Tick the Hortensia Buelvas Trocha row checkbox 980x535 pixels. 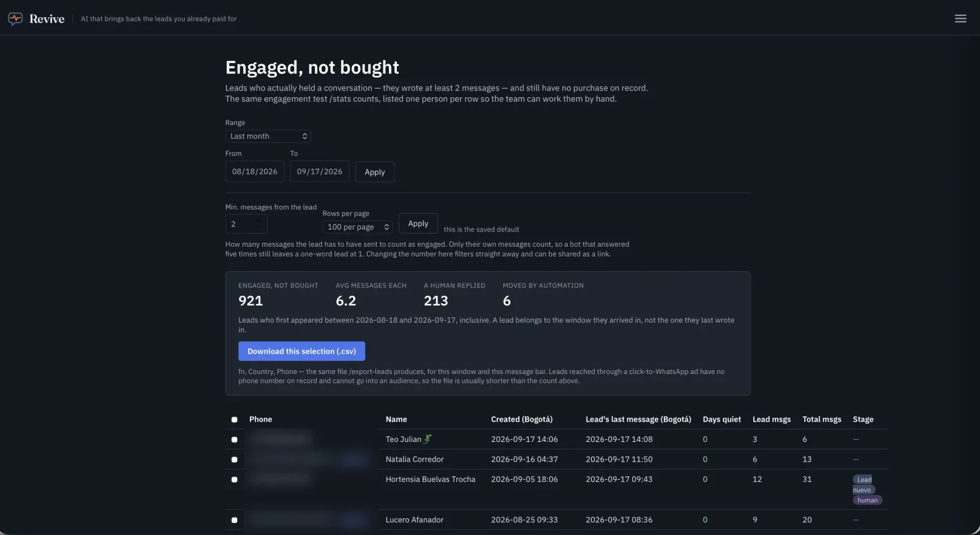(x=234, y=480)
